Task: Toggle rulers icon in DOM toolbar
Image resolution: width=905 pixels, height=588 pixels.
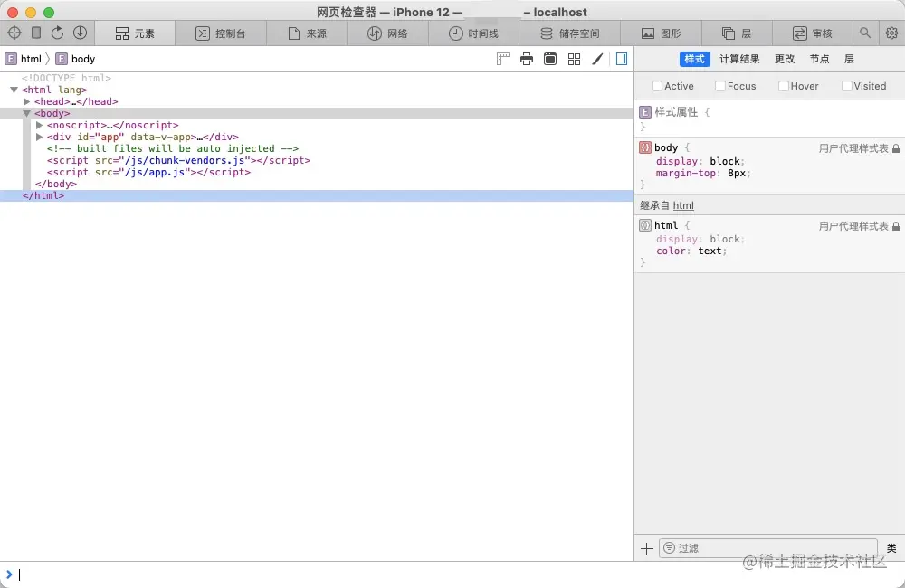Action: point(502,59)
